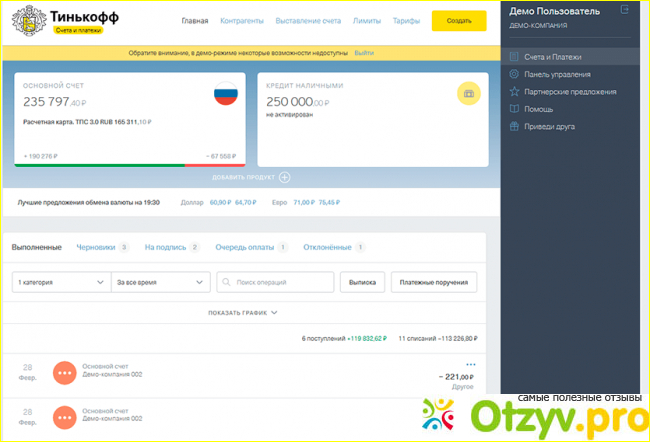
Task: Click the Выписка button
Action: [x=362, y=283]
